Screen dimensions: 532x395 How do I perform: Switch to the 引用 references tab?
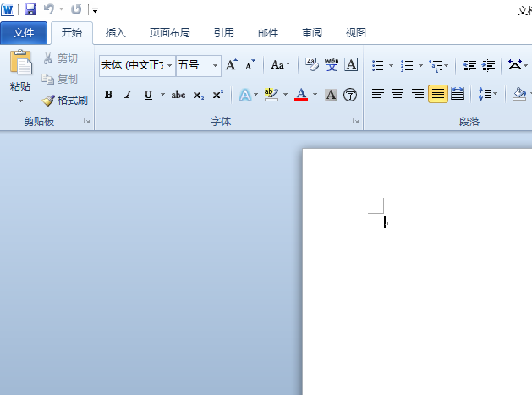(224, 33)
